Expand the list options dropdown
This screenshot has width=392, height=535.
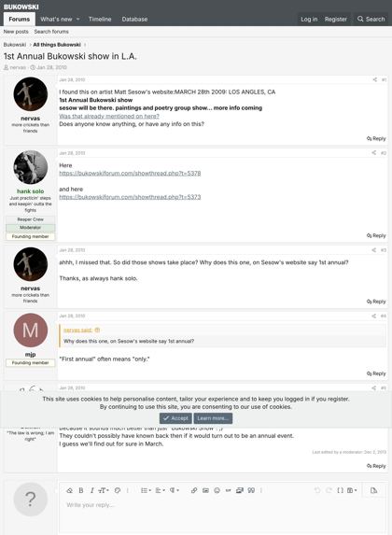146,490
